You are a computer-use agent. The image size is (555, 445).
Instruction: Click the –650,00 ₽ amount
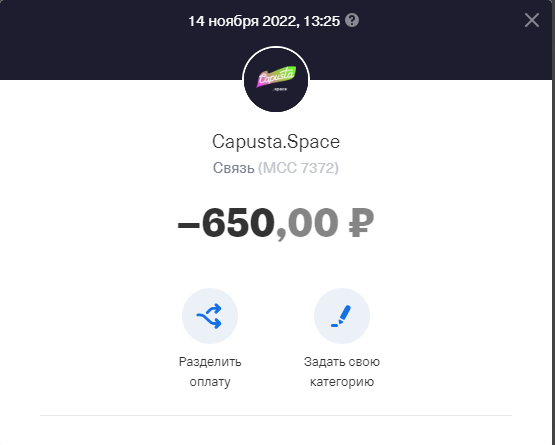(276, 223)
